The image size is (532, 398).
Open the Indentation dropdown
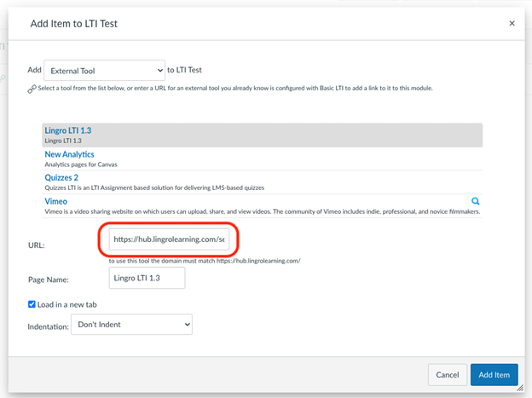click(x=131, y=325)
